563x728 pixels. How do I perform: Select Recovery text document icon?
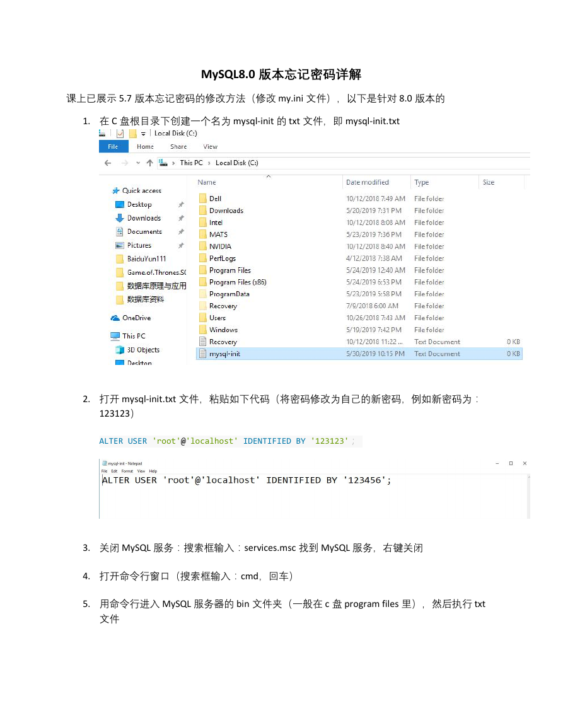(202, 342)
